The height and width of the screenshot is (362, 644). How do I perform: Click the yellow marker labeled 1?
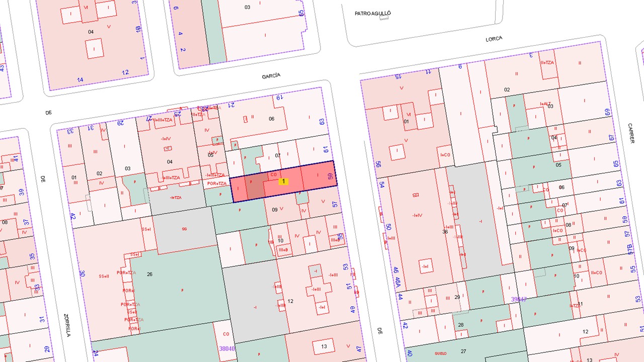point(284,181)
